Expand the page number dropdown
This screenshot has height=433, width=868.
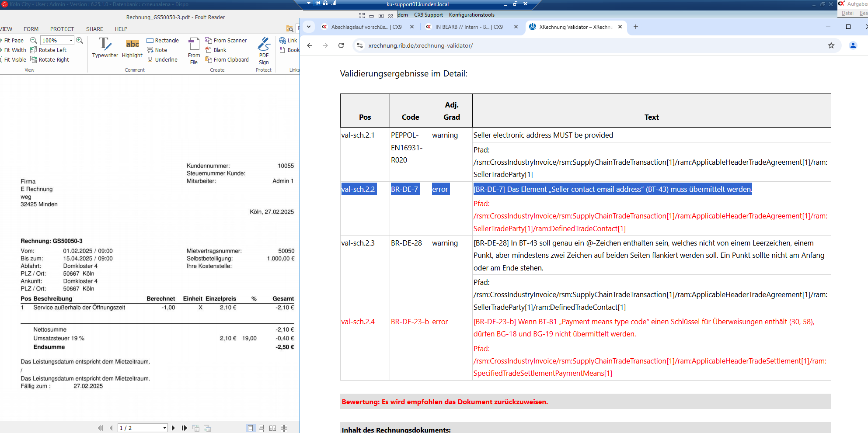(164, 428)
